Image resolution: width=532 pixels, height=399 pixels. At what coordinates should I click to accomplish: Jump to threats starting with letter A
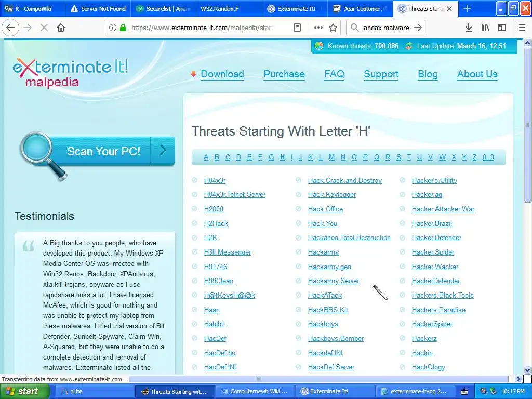click(x=206, y=157)
